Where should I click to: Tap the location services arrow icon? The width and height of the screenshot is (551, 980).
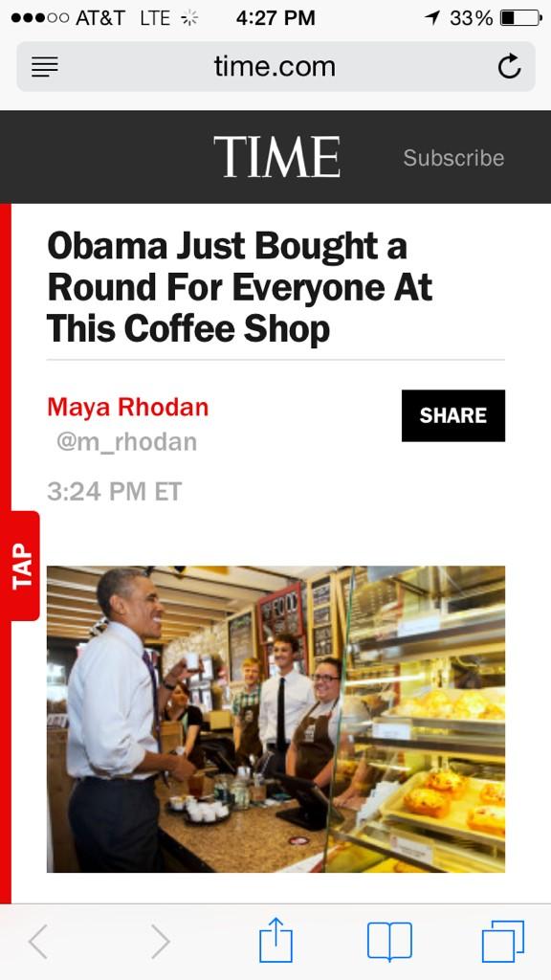pos(431,18)
